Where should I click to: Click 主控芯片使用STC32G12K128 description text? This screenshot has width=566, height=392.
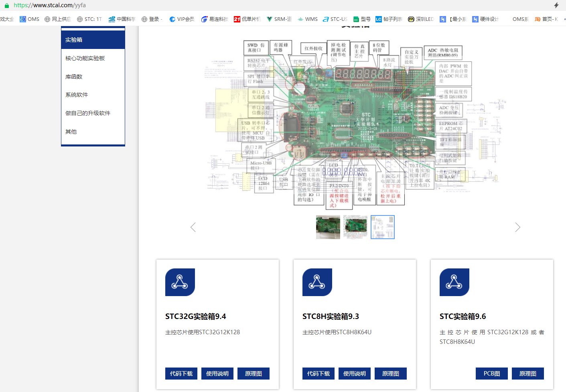coord(203,332)
